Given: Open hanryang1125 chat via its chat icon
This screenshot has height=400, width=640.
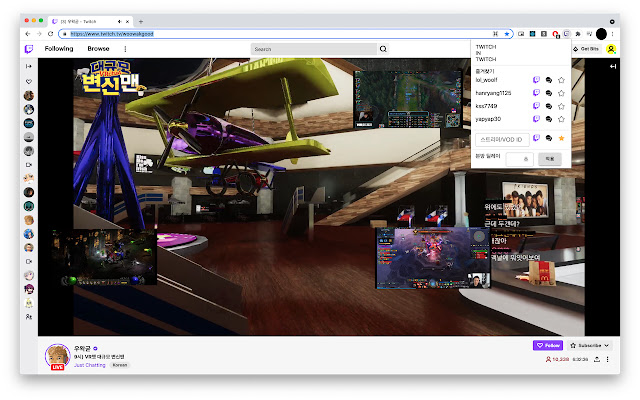Looking at the screenshot, I should pyautogui.click(x=549, y=93).
